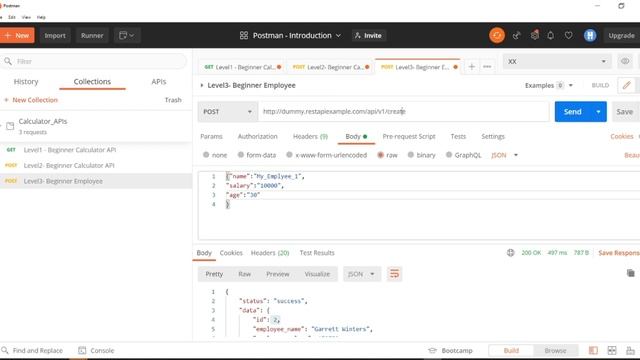Open the Send button dropdown arrow
This screenshot has width=640, height=360.
click(598, 111)
